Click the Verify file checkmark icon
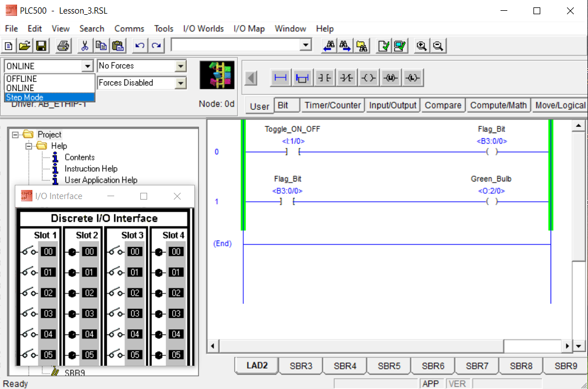The width and height of the screenshot is (588, 389). tap(383, 46)
